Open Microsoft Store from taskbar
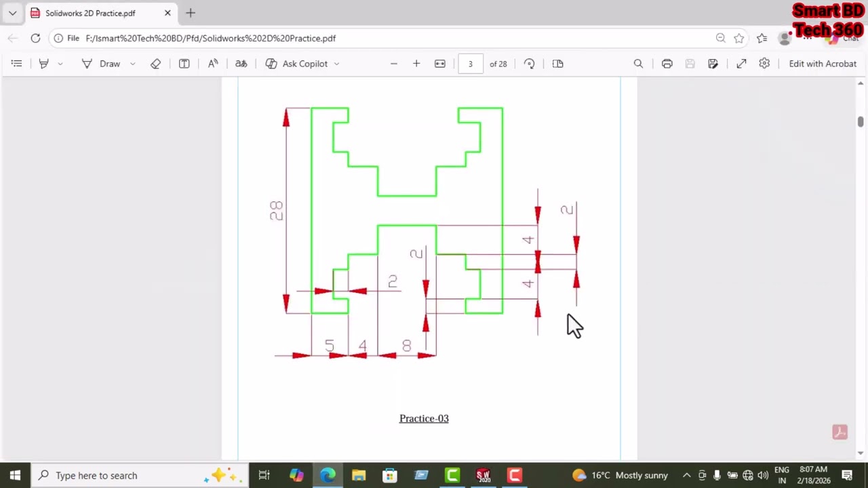This screenshot has width=868, height=488. [x=390, y=475]
